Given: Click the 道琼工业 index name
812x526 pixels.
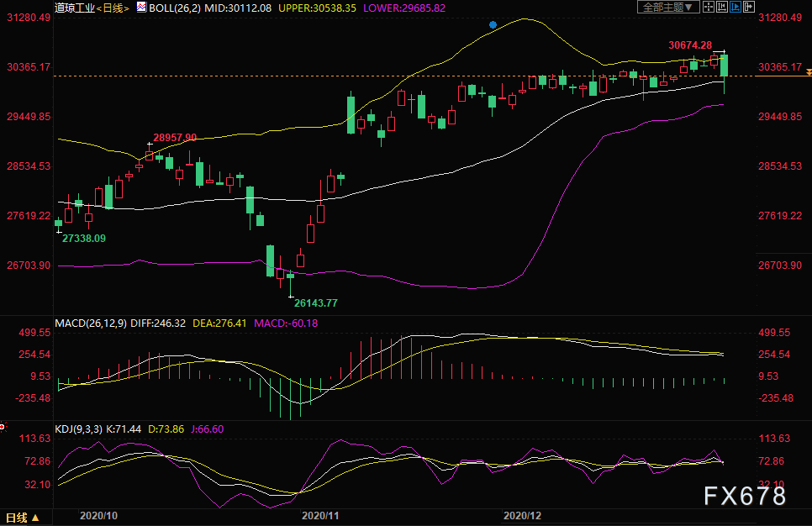Looking at the screenshot, I should click(75, 8).
